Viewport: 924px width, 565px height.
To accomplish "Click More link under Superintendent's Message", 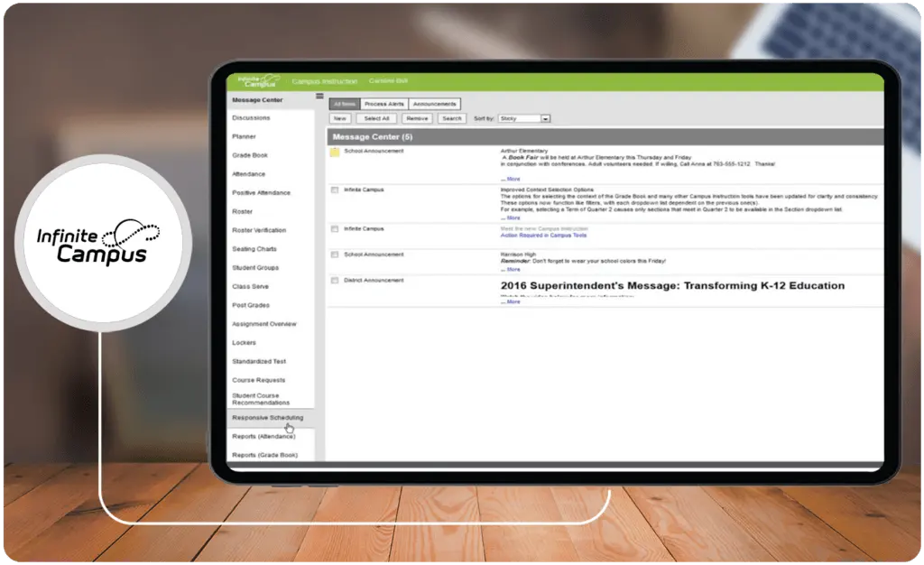I will click(x=511, y=302).
